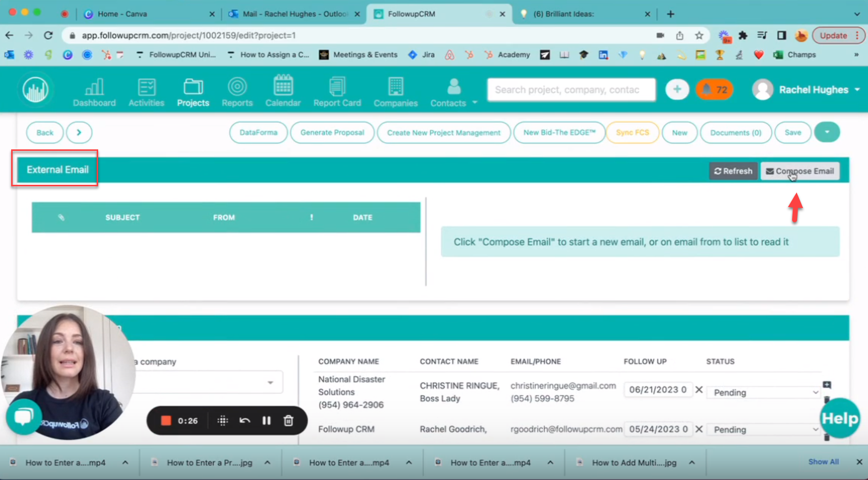The height and width of the screenshot is (480, 868).
Task: Sort emails by FROM column
Action: pyautogui.click(x=224, y=217)
